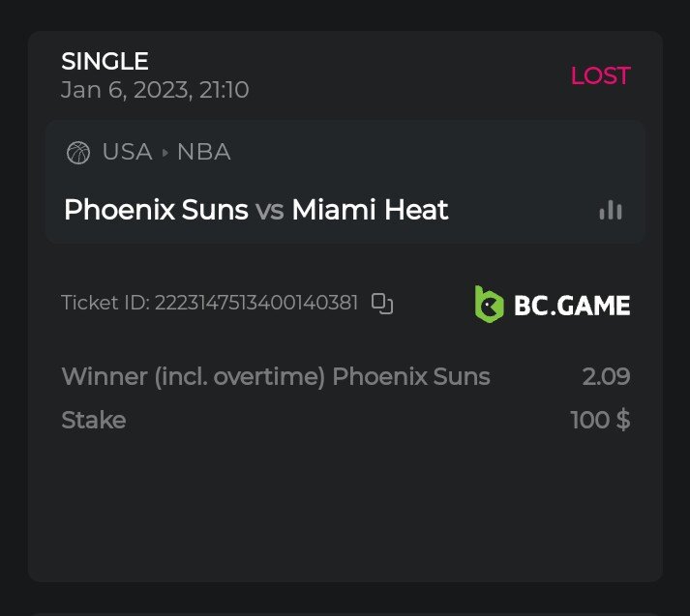Click the pink LOST status label
690x616 pixels.
coord(600,75)
